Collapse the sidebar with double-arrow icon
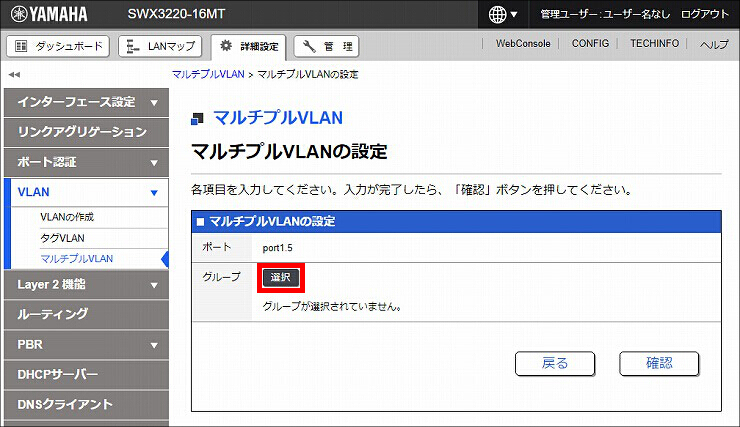 [x=14, y=75]
